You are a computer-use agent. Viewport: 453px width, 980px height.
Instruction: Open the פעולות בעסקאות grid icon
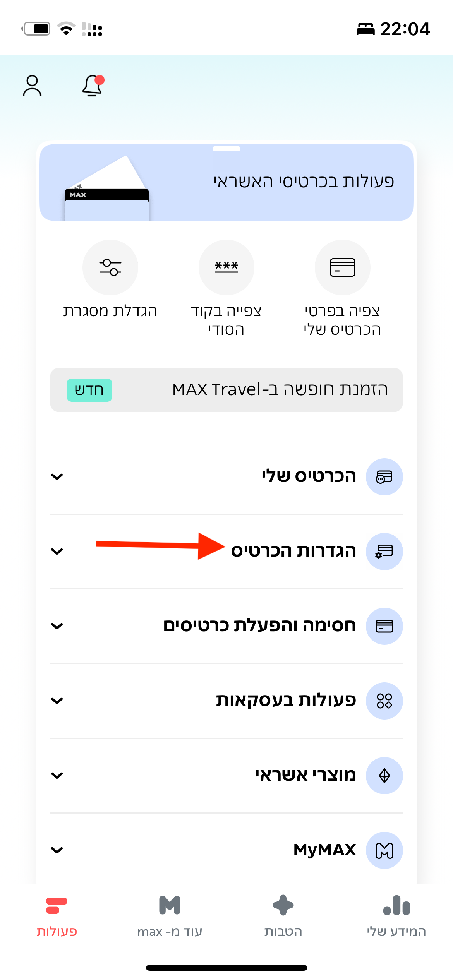click(x=384, y=701)
